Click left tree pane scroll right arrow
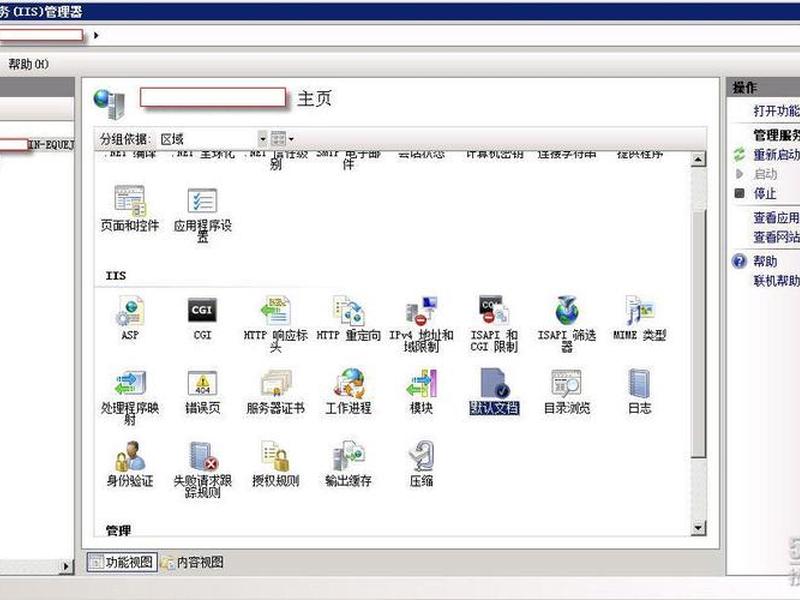Image resolution: width=800 pixels, height=600 pixels. pyautogui.click(x=65, y=566)
